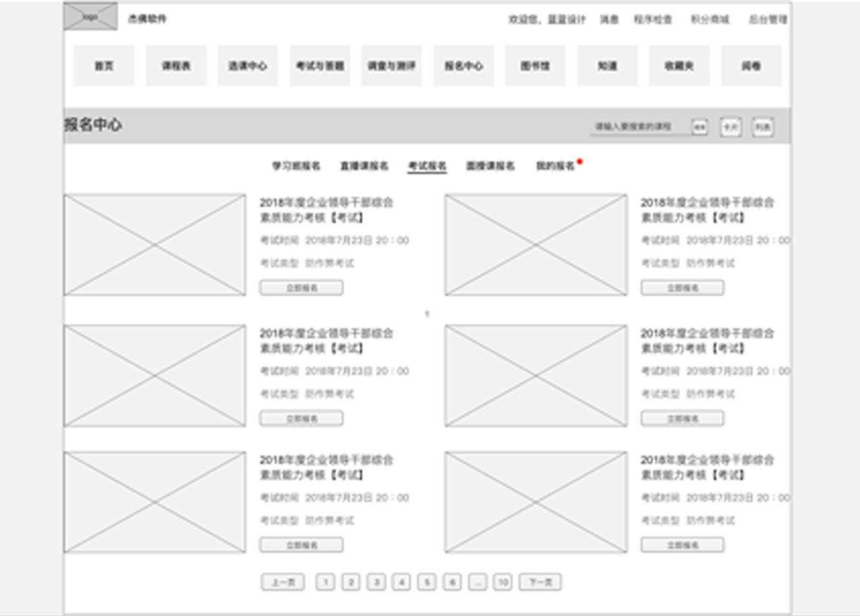Expand 调查与测评 in the navigation bar
Image resolution: width=860 pixels, height=616 pixels.
(391, 65)
